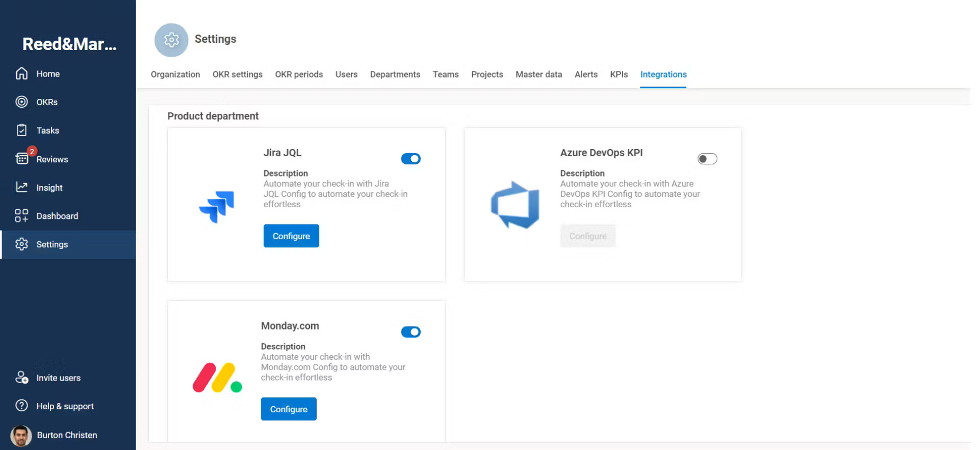Click the Home icon in sidebar
This screenshot has height=450, width=980.
[21, 73]
